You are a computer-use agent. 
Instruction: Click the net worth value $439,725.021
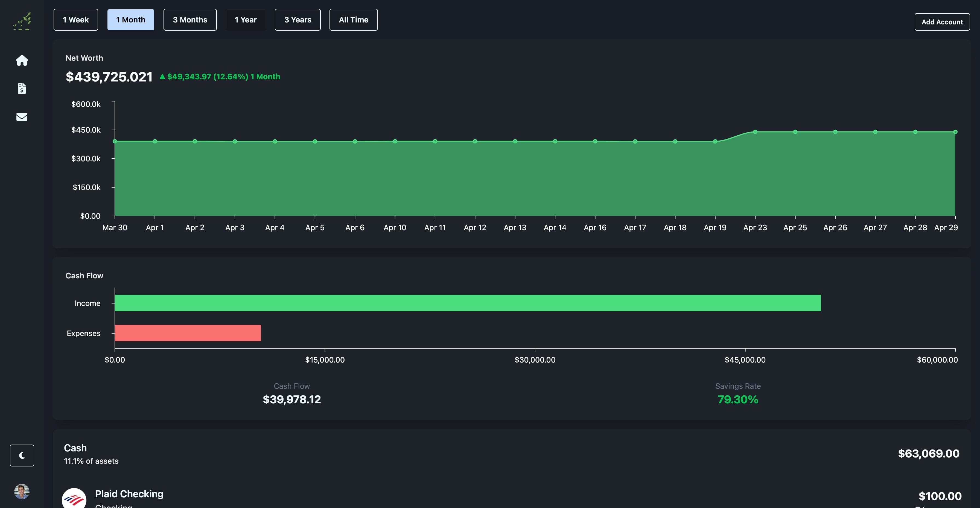pos(109,77)
